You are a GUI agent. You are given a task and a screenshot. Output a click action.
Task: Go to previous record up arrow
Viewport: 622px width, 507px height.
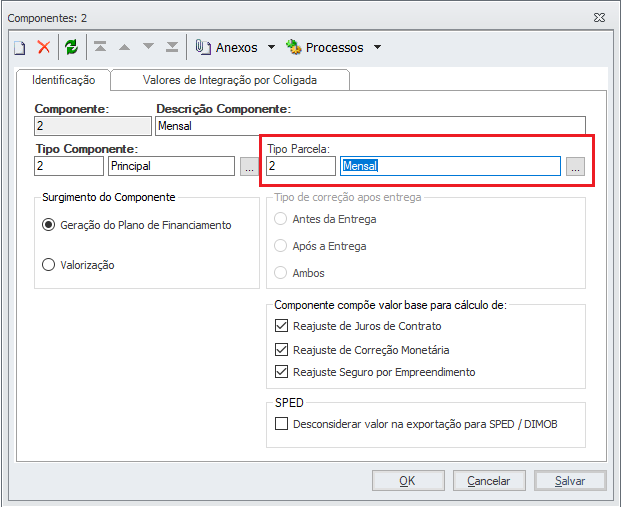(125, 47)
